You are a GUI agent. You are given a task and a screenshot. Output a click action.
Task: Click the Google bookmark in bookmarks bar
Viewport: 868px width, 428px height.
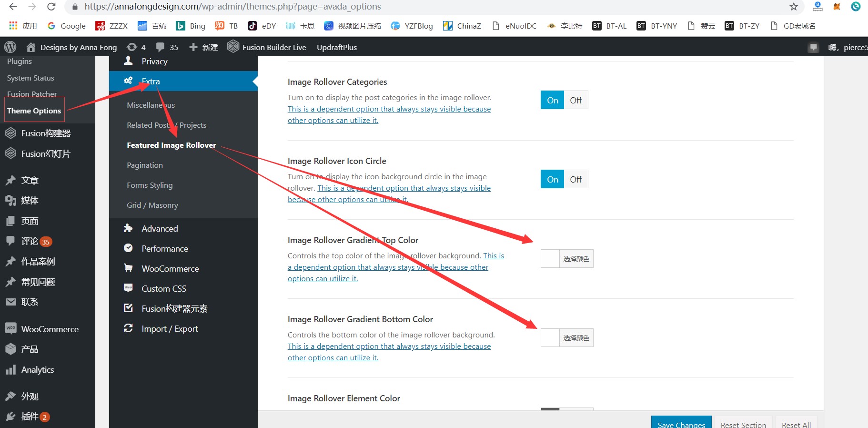[x=67, y=26]
